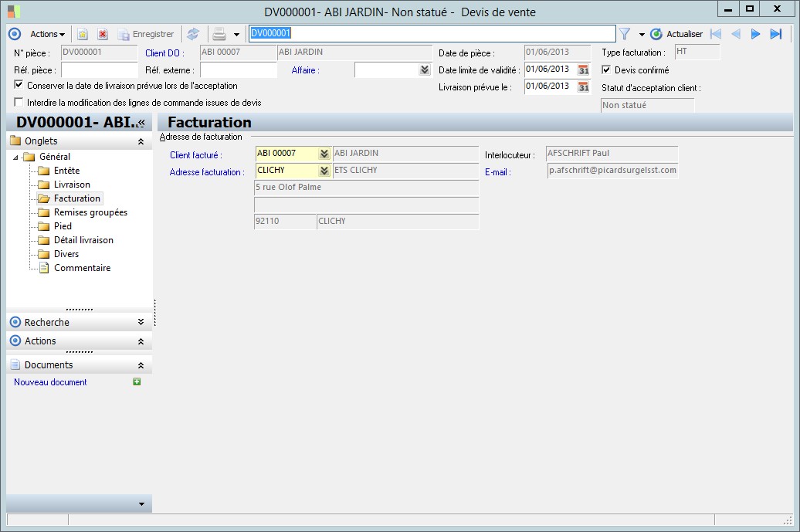Open the Client facturé dropdown
Image resolution: width=800 pixels, height=532 pixels.
click(x=324, y=154)
